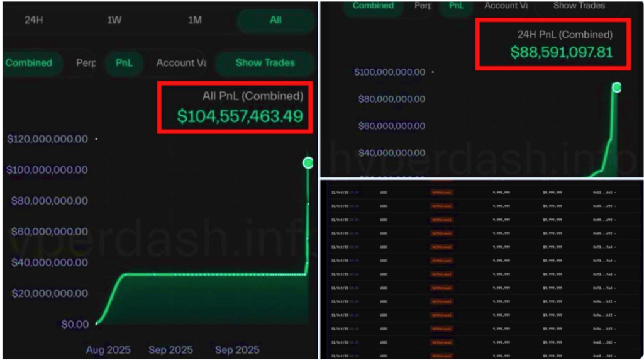The height and width of the screenshot is (360, 644).
Task: Switch to Account Value in All PnL panel
Action: [x=180, y=63]
